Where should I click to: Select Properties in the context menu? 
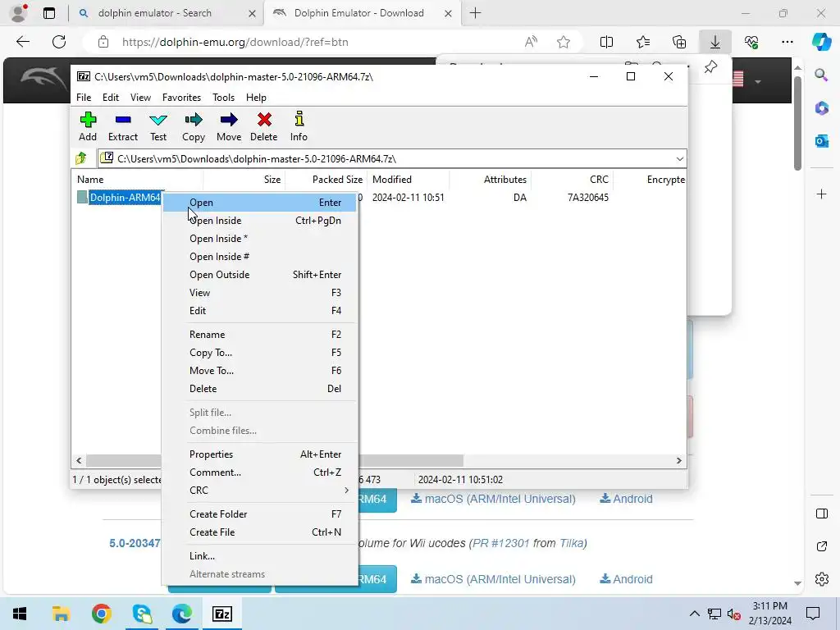click(x=260, y=454)
